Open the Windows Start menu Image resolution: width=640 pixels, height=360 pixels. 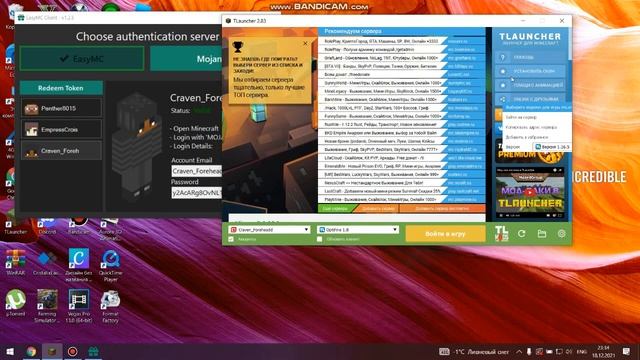[x=10, y=351]
